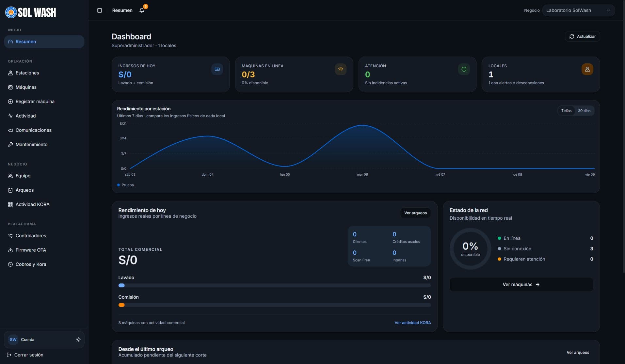Toggle the Prueba legend entry
Image resolution: width=625 pixels, height=364 pixels.
(125, 185)
